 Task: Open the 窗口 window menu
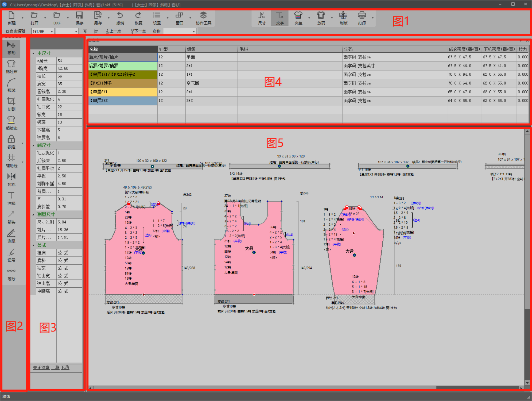179,18
